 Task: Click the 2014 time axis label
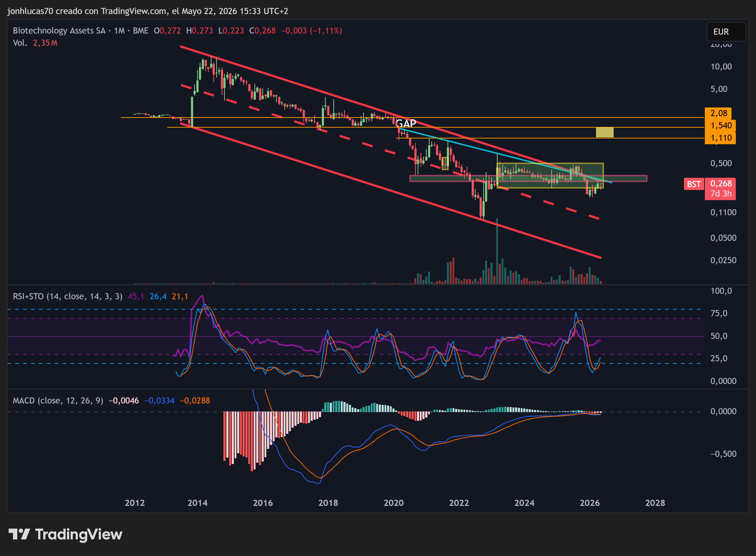[197, 503]
